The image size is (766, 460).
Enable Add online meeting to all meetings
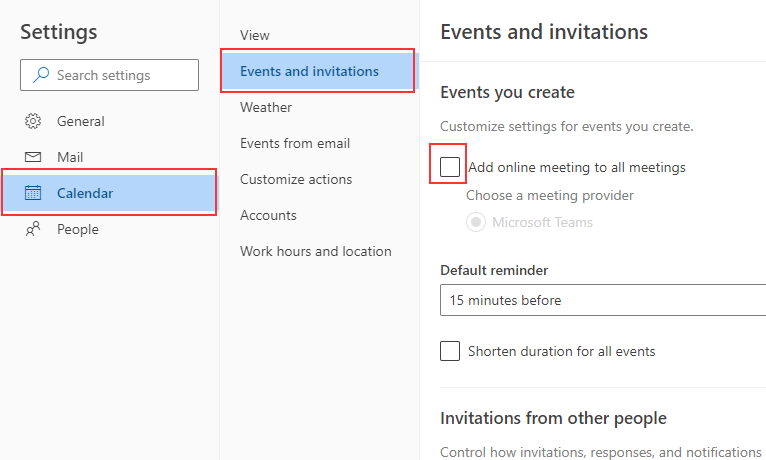pyautogui.click(x=450, y=167)
